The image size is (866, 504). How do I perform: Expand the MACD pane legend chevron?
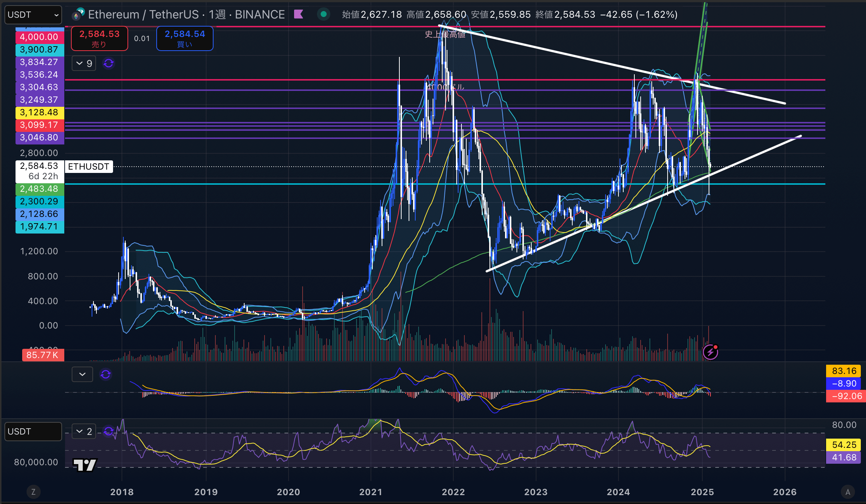click(x=82, y=374)
